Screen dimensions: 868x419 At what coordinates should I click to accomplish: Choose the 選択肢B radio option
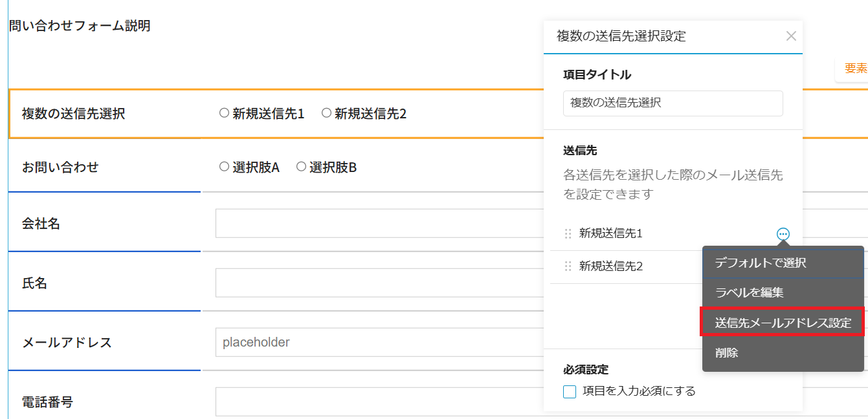pos(301,167)
